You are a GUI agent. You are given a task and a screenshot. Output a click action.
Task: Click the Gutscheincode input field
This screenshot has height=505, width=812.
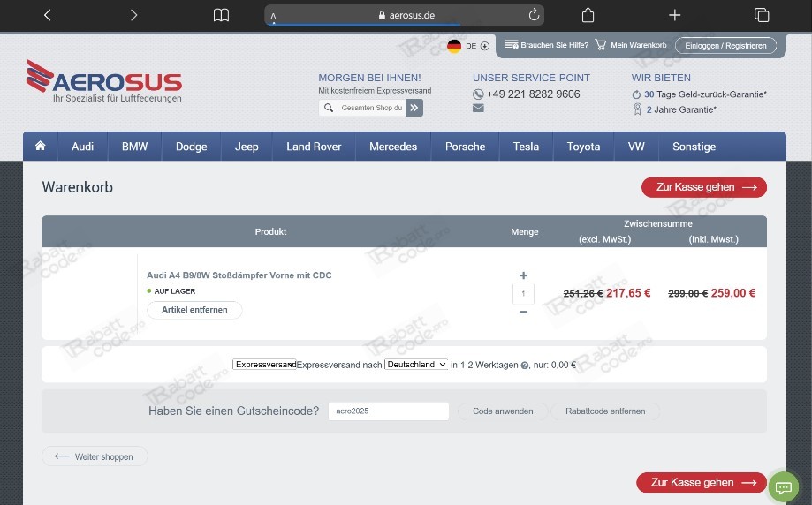[x=389, y=411]
